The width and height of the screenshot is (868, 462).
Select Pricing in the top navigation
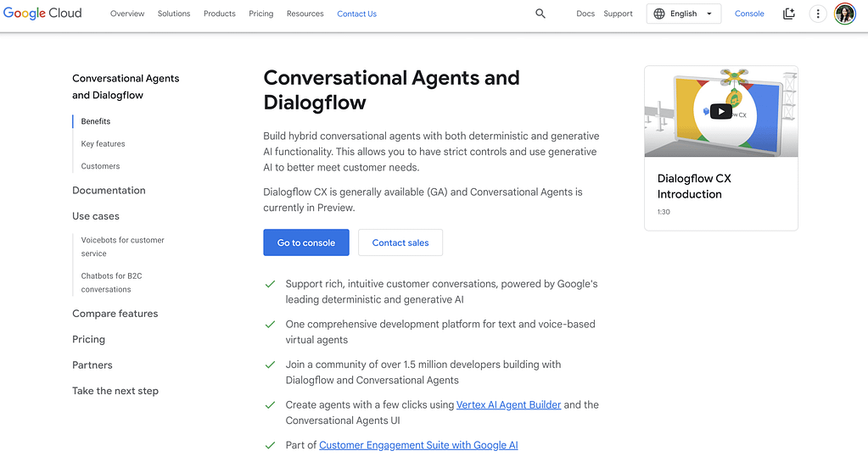pyautogui.click(x=261, y=14)
